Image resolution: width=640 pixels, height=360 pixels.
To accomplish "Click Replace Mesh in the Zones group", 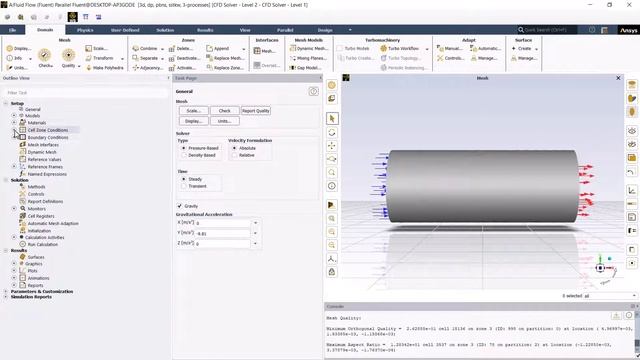I will coord(225,58).
